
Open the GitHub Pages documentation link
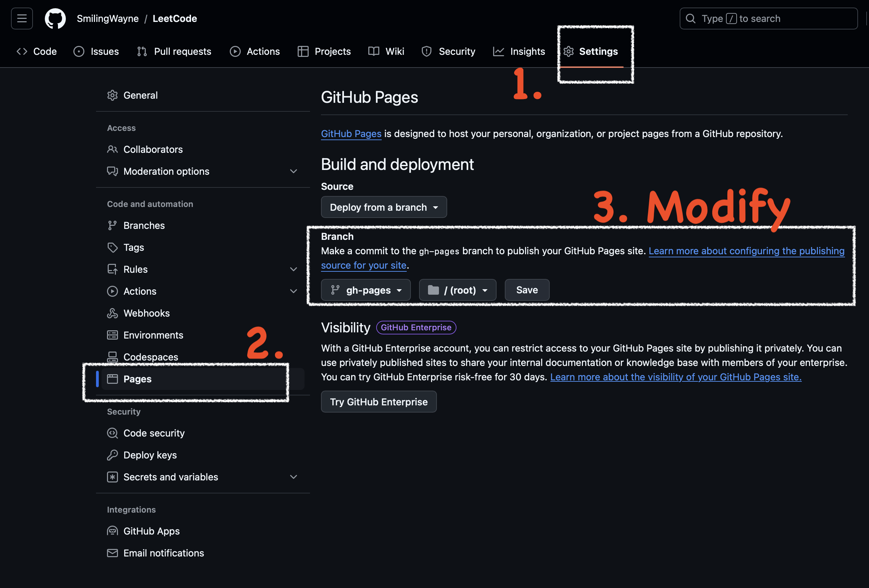pos(351,133)
